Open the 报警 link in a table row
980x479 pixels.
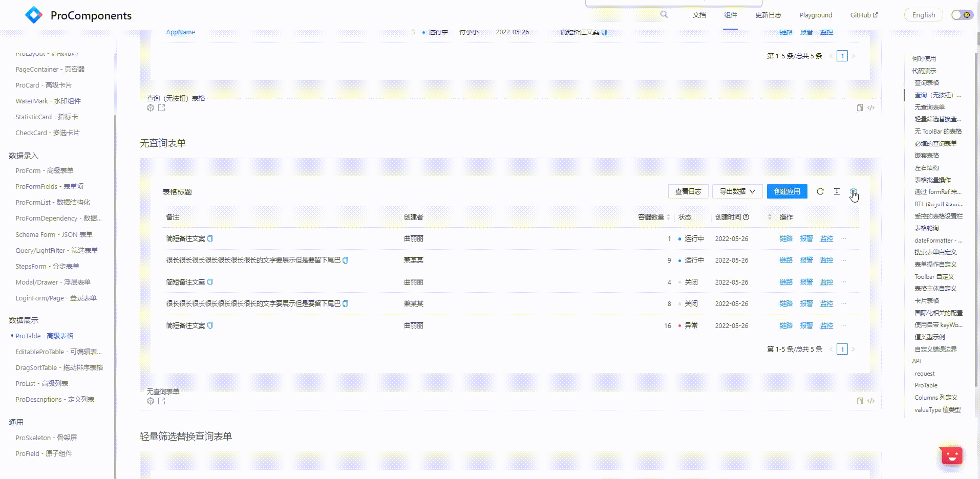pyautogui.click(x=806, y=238)
